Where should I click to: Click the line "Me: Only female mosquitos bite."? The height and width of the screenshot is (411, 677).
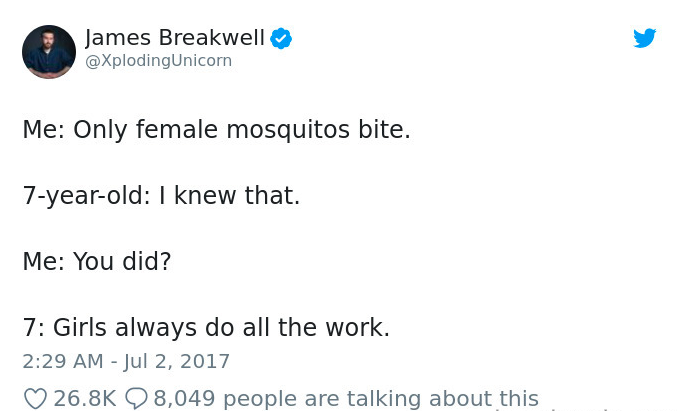[216, 130]
